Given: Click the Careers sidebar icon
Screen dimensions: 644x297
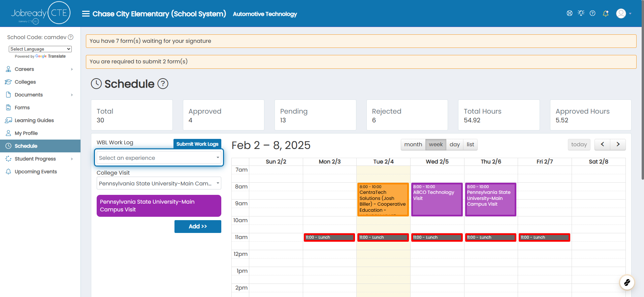Looking at the screenshot, I should tap(8, 69).
